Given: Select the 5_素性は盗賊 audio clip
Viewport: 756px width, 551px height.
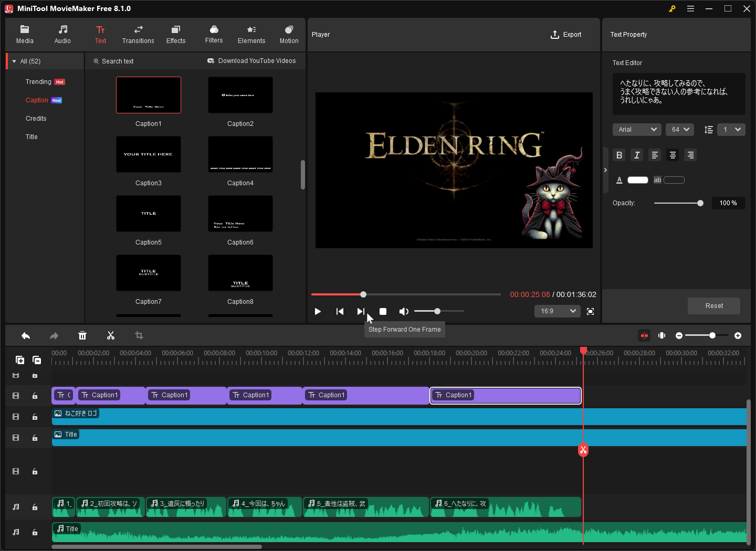Looking at the screenshot, I should [366, 507].
